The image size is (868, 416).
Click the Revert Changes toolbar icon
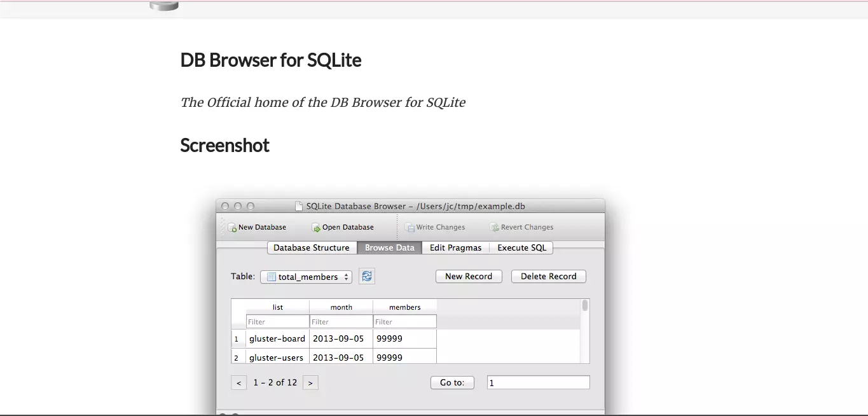[494, 228]
